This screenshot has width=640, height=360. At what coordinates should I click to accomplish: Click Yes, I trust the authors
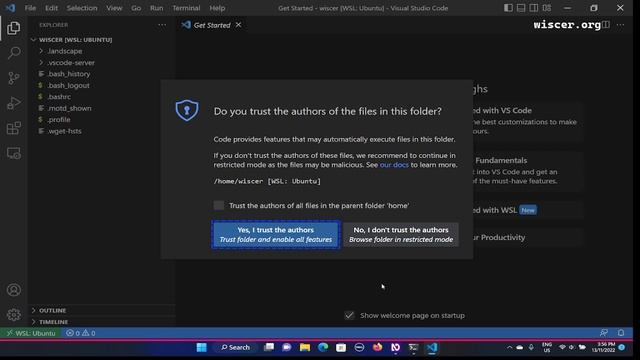click(276, 234)
